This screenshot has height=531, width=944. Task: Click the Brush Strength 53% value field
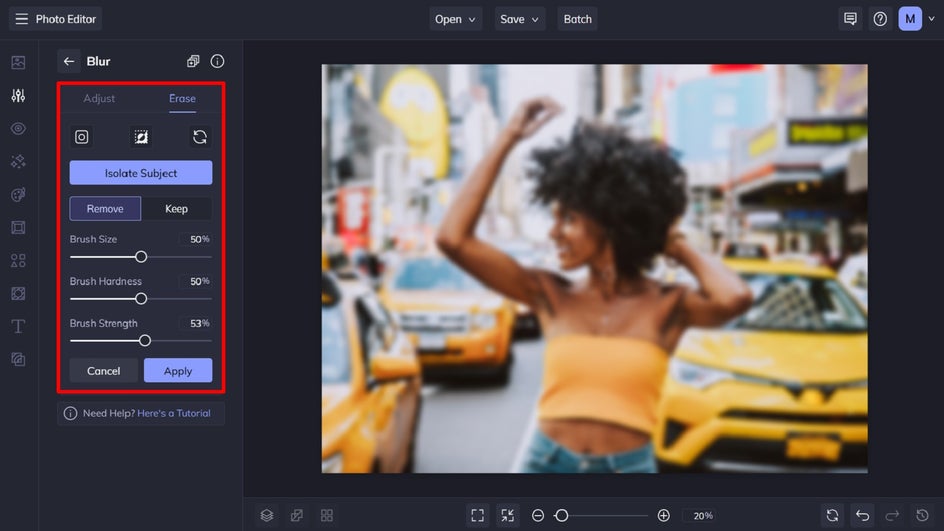click(x=196, y=324)
